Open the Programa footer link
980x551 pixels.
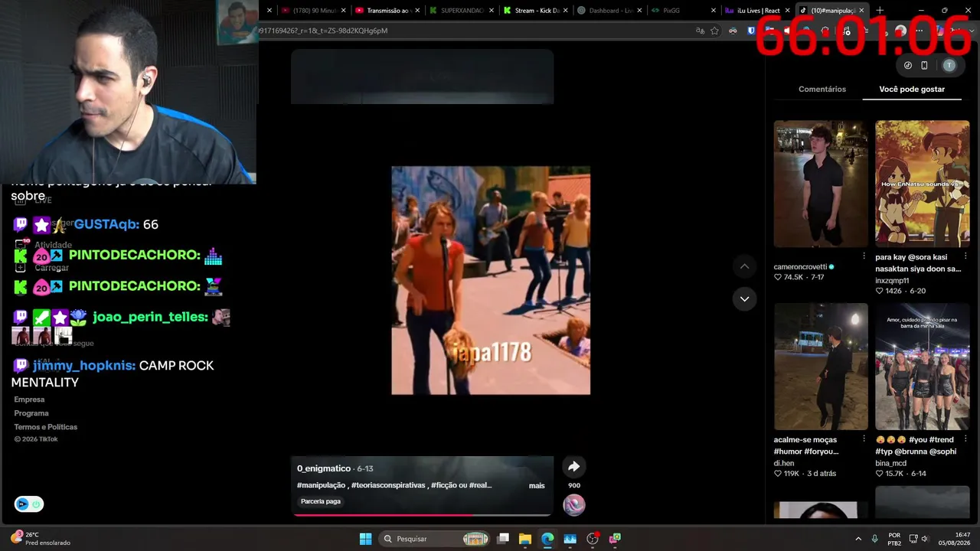(31, 413)
